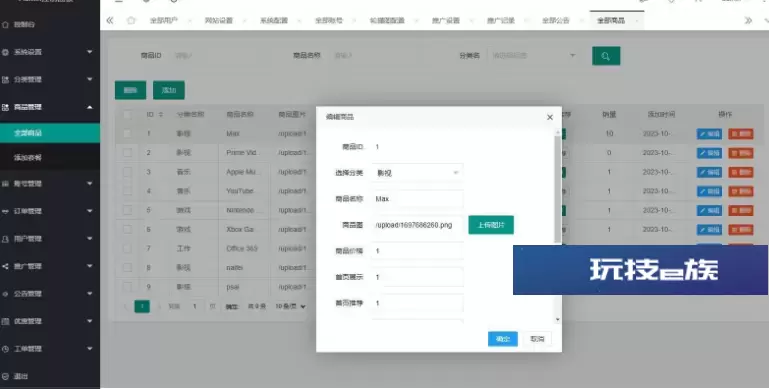Click the green magnifier search button
Viewport: 769px width, 389px height.
(606, 56)
